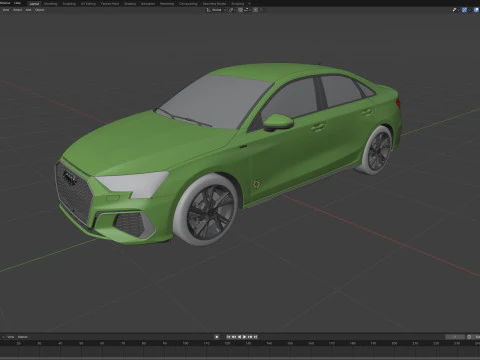Select the car's side mirror
Screen dimensions: 480x360
pyautogui.click(x=278, y=122)
